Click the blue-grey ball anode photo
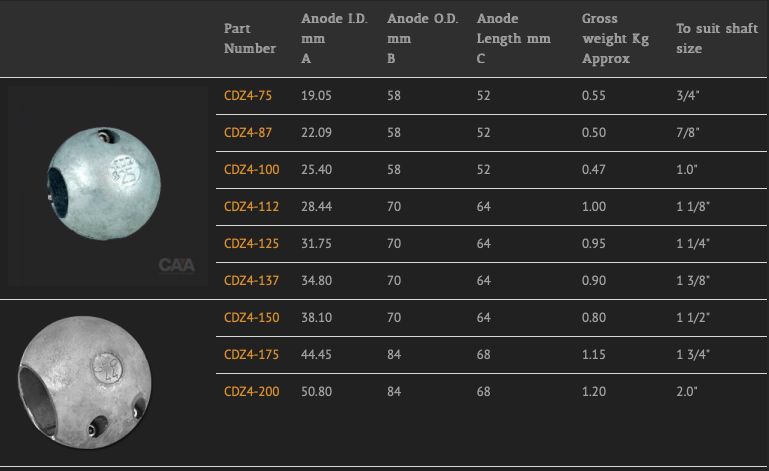The image size is (769, 471). 108,186
